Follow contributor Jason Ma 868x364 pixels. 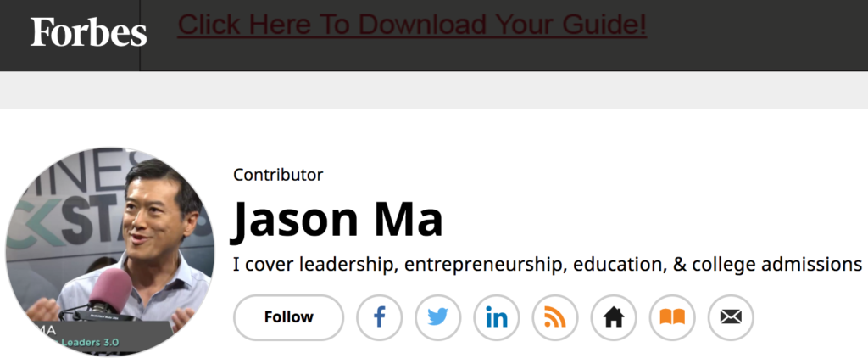pyautogui.click(x=288, y=317)
